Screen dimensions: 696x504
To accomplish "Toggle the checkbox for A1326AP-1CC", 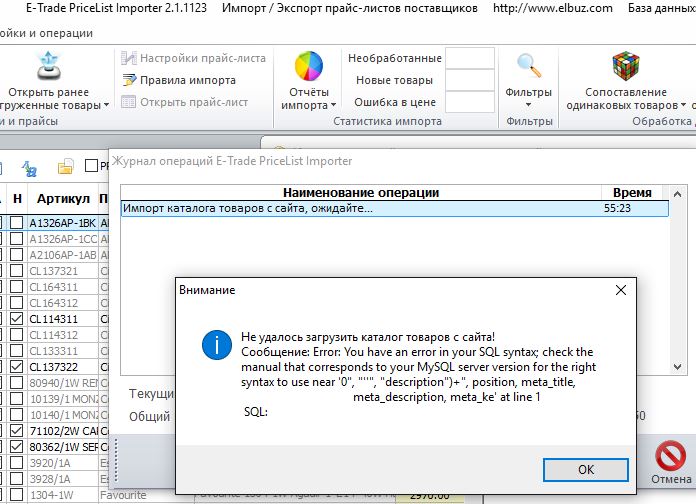I will pos(17,239).
